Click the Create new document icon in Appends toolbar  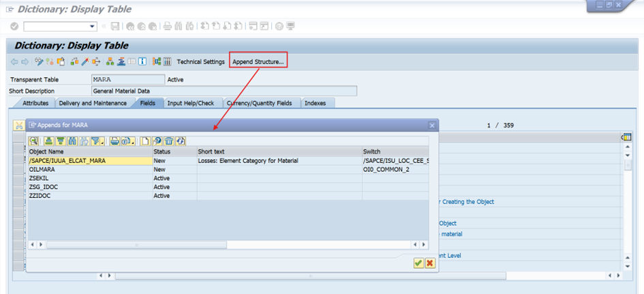point(145,141)
